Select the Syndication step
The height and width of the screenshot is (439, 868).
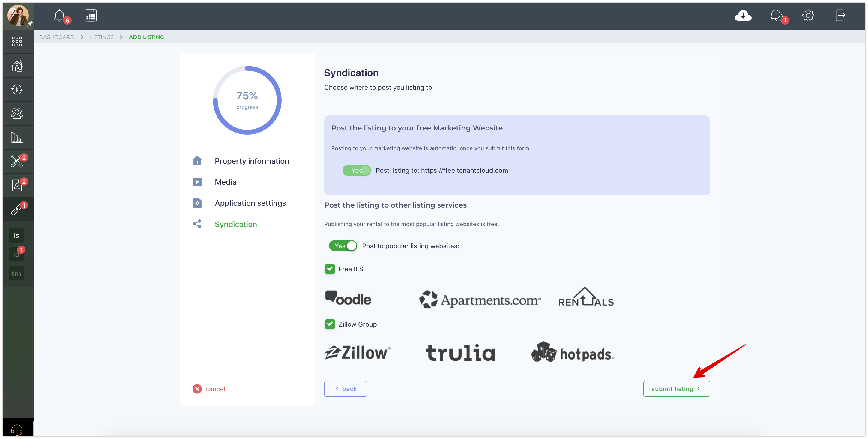236,224
